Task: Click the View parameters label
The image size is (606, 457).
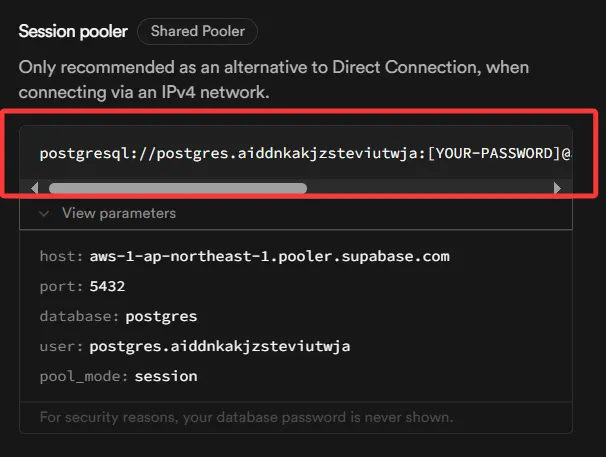Action: (x=118, y=213)
